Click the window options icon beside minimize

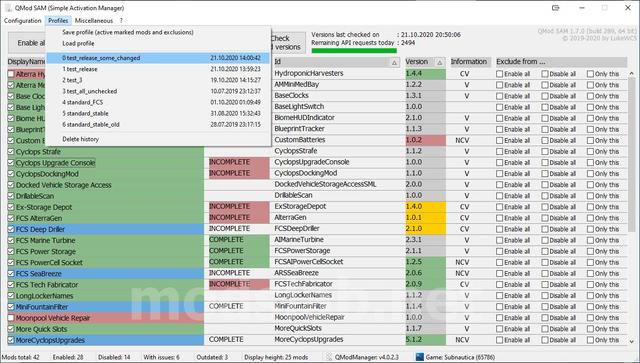click(x=556, y=8)
